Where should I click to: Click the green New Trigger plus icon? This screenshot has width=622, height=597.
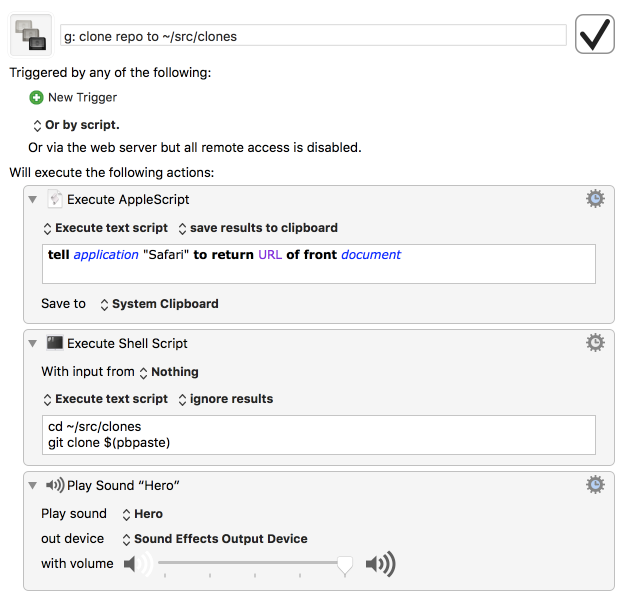(x=37, y=98)
